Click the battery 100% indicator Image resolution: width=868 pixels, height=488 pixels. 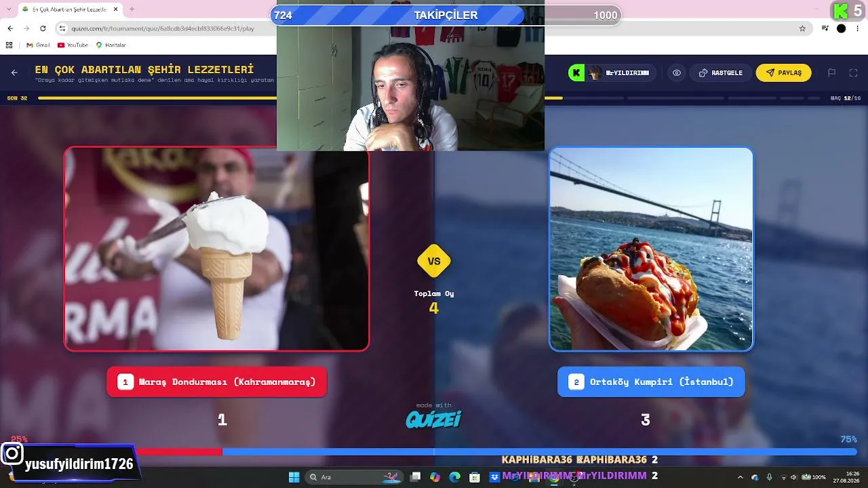click(x=813, y=477)
